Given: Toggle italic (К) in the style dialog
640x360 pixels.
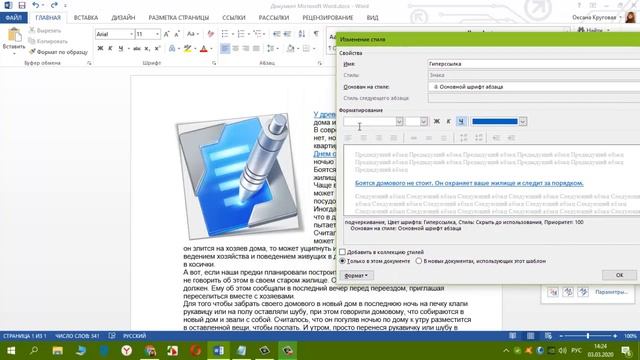Looking at the screenshot, I should 448,121.
